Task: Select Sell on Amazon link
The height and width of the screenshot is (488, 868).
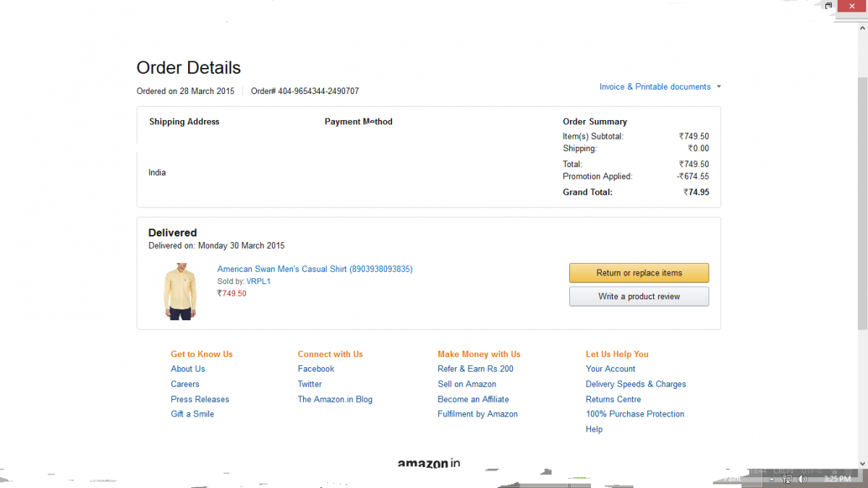Action: 467,384
